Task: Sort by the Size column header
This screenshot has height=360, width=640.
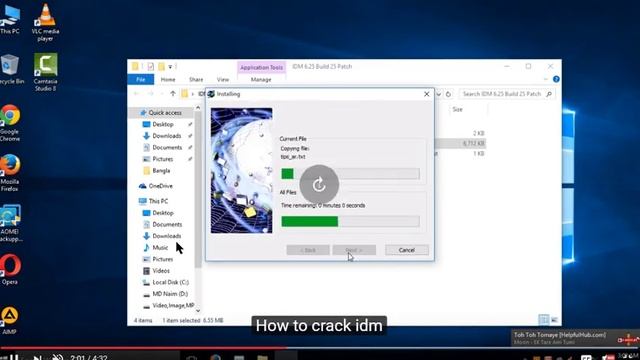Action: pos(458,109)
